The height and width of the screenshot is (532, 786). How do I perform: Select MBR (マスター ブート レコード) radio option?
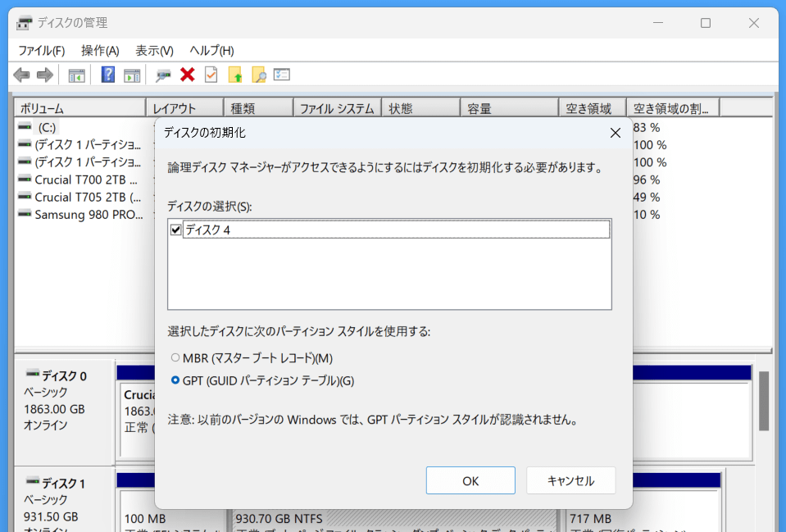(175, 357)
